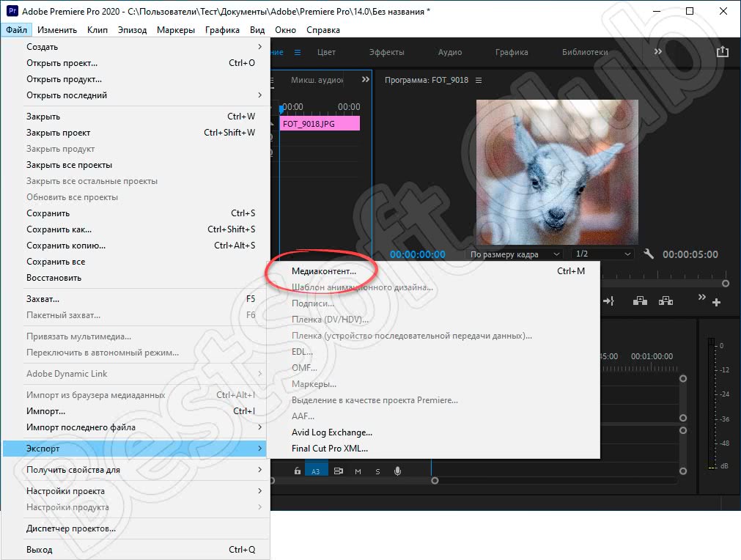The image size is (741, 560).
Task: Open the Program FOT_9018 panel menu
Action: point(479,80)
